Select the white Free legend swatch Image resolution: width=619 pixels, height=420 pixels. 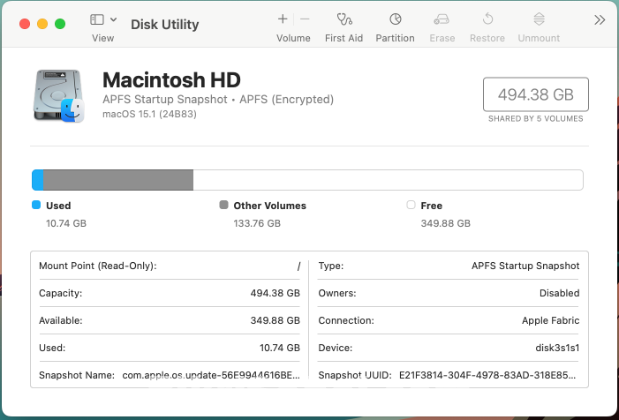click(411, 205)
